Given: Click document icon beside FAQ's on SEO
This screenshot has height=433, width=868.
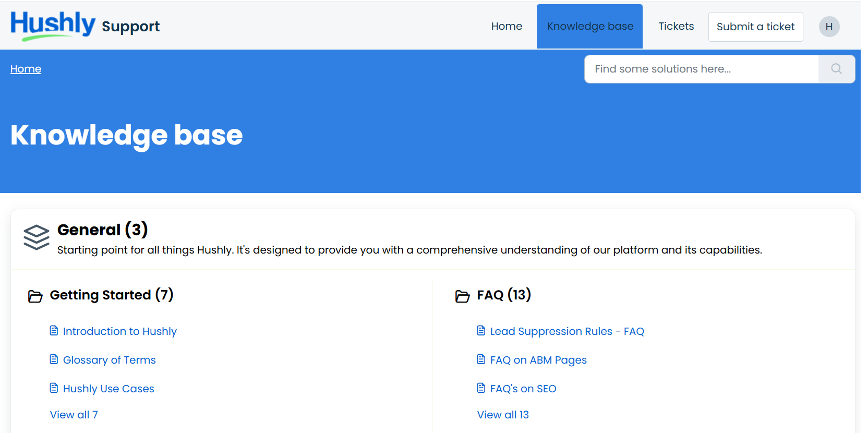Looking at the screenshot, I should click(481, 388).
